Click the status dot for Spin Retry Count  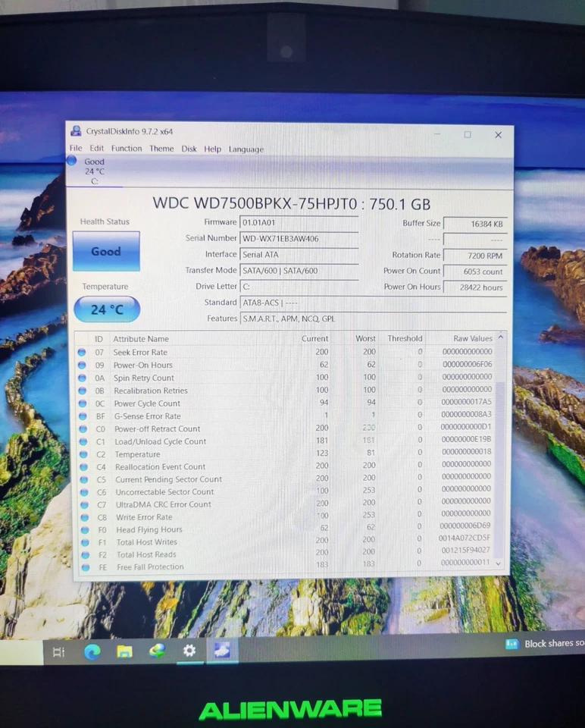(x=83, y=378)
